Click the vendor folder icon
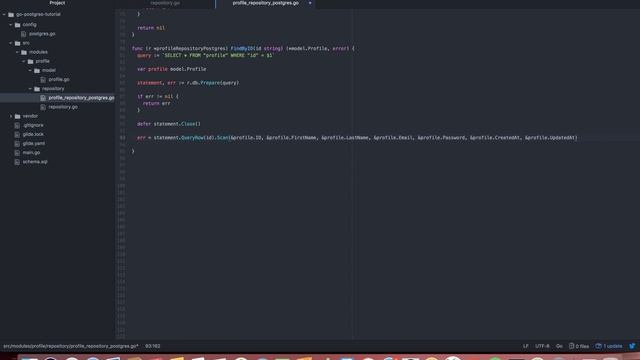640x360 pixels. 18,116
